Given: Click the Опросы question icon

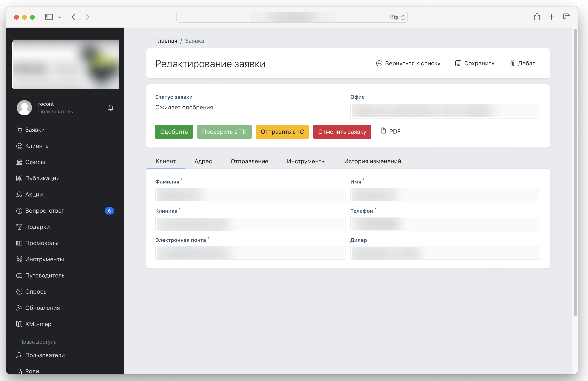Looking at the screenshot, I should pos(19,292).
